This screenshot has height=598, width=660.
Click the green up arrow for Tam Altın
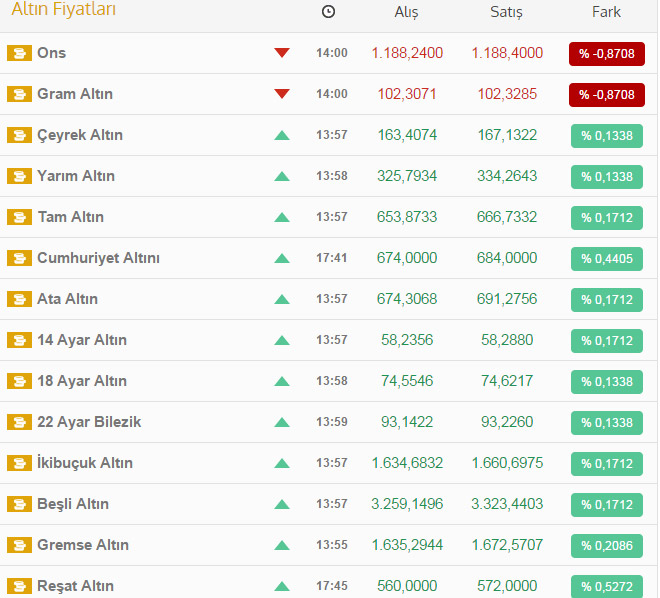point(282,218)
